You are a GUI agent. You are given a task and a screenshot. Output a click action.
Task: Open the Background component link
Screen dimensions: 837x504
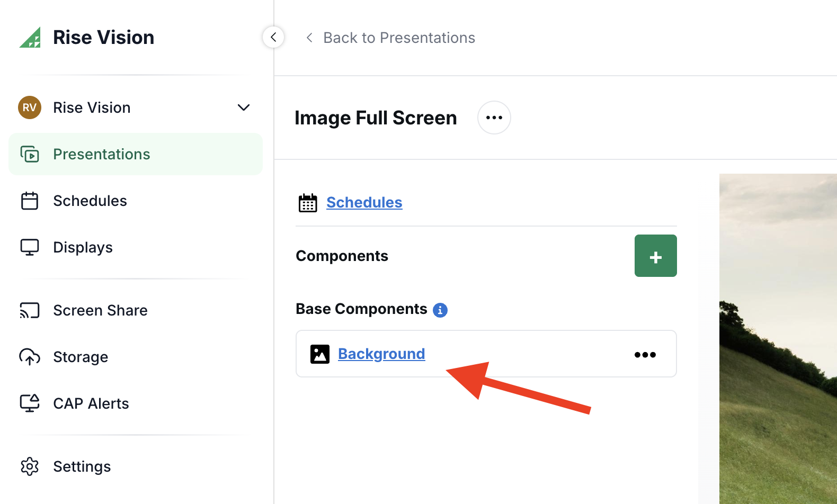pyautogui.click(x=381, y=354)
